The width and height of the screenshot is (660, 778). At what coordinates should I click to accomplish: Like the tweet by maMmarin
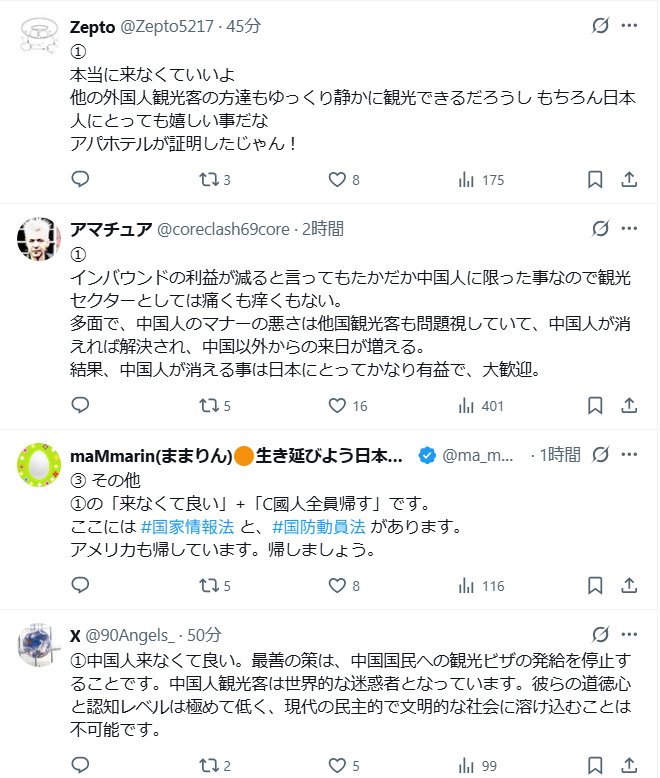(337, 586)
